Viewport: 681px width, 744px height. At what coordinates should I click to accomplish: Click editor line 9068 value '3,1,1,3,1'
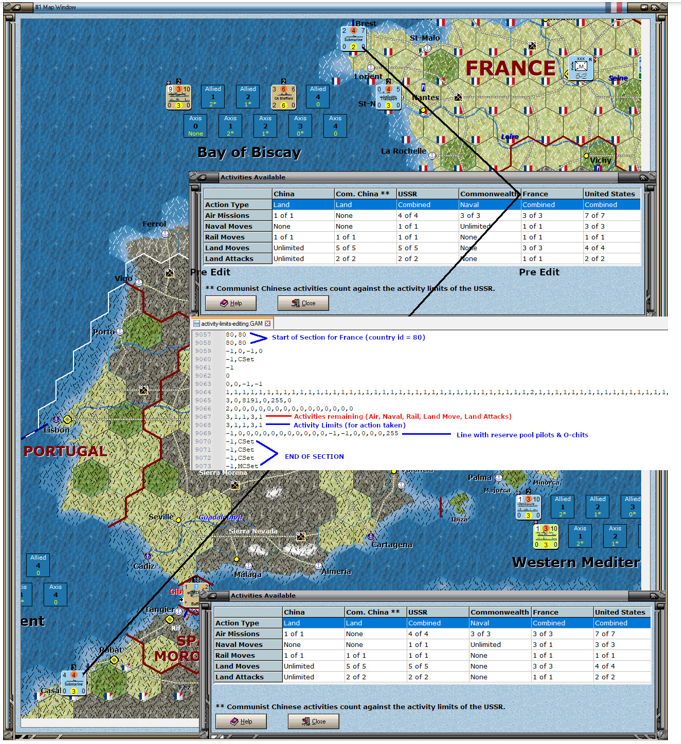[243, 425]
